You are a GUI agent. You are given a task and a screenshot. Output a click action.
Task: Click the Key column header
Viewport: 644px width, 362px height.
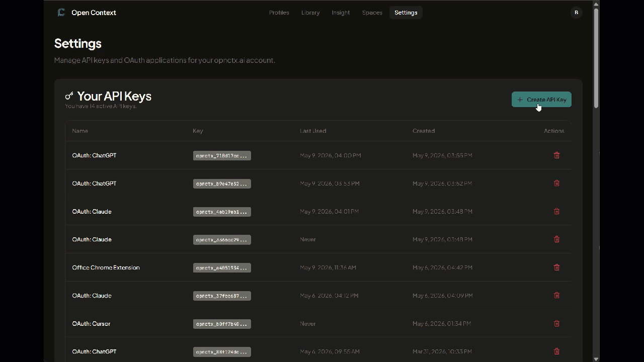click(198, 131)
